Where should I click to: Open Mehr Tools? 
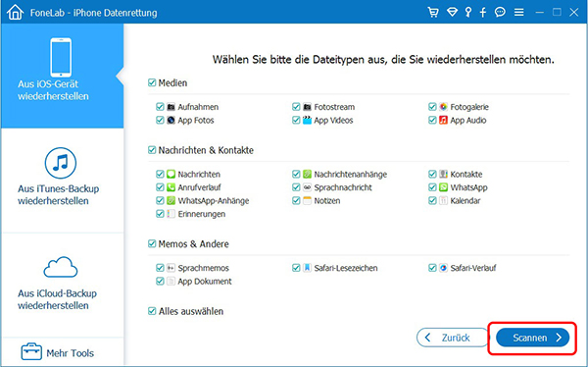tap(58, 352)
